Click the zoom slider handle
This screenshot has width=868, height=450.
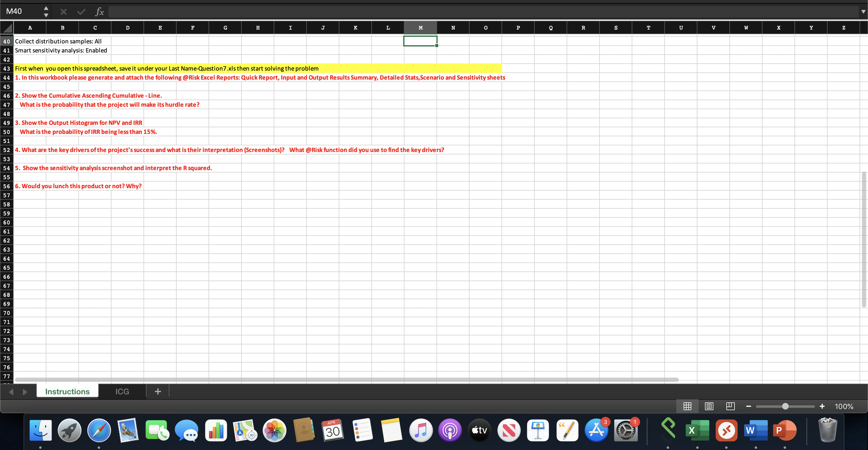click(x=785, y=406)
